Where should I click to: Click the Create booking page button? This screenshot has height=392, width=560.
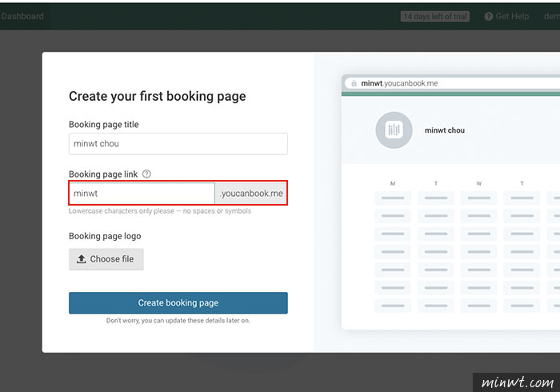click(178, 302)
